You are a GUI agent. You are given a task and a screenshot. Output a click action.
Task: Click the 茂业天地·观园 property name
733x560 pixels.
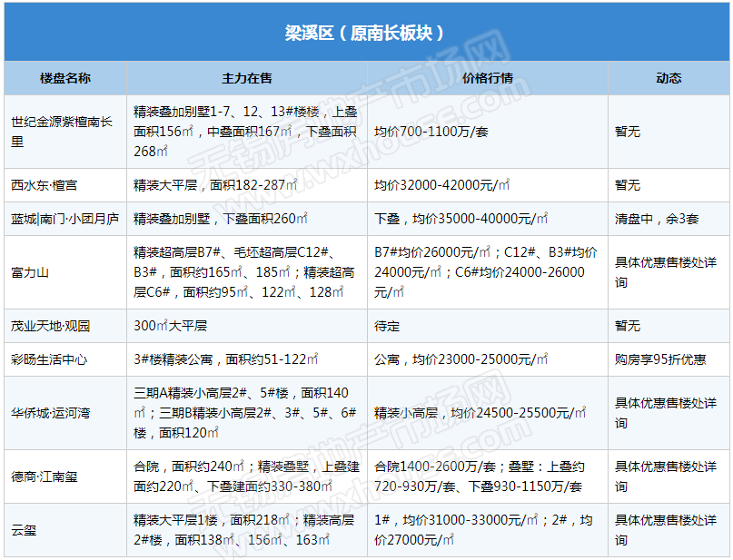coord(51,325)
